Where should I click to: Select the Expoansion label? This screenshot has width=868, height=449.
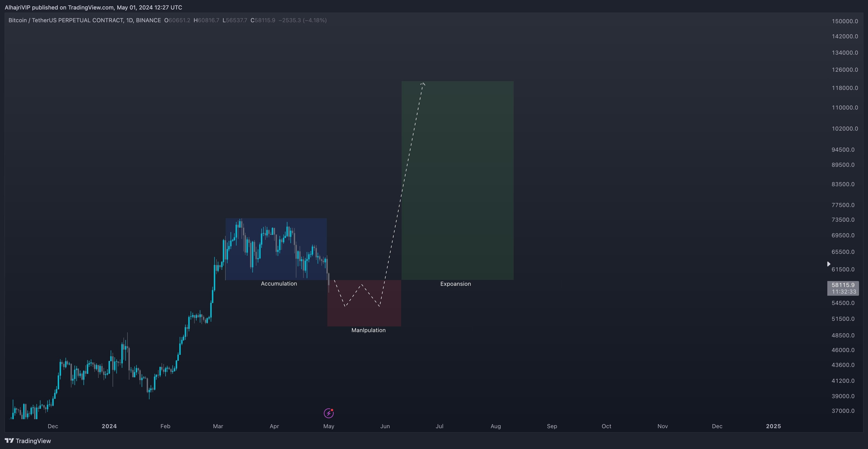[x=456, y=284]
